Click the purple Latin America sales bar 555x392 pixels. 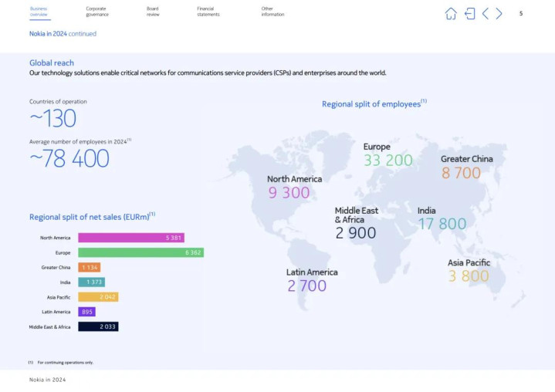click(x=86, y=312)
